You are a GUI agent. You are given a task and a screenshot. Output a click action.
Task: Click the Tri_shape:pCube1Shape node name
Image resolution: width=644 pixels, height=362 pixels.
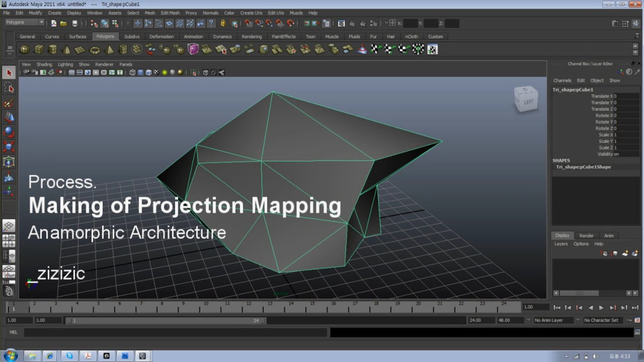coord(583,167)
